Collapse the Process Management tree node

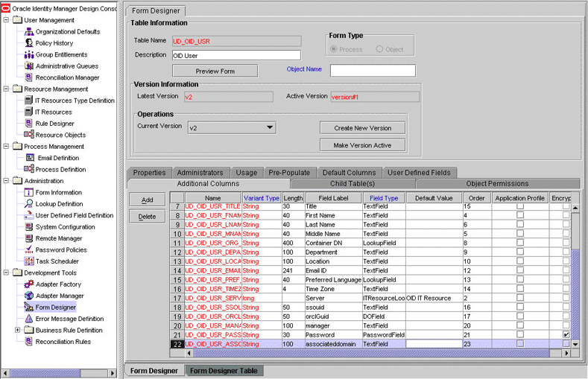pyautogui.click(x=6, y=147)
